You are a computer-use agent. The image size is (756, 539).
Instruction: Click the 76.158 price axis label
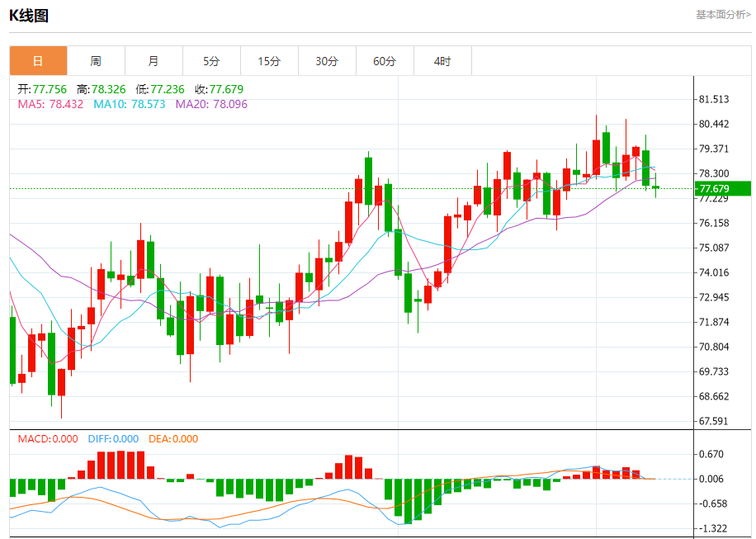pyautogui.click(x=714, y=223)
